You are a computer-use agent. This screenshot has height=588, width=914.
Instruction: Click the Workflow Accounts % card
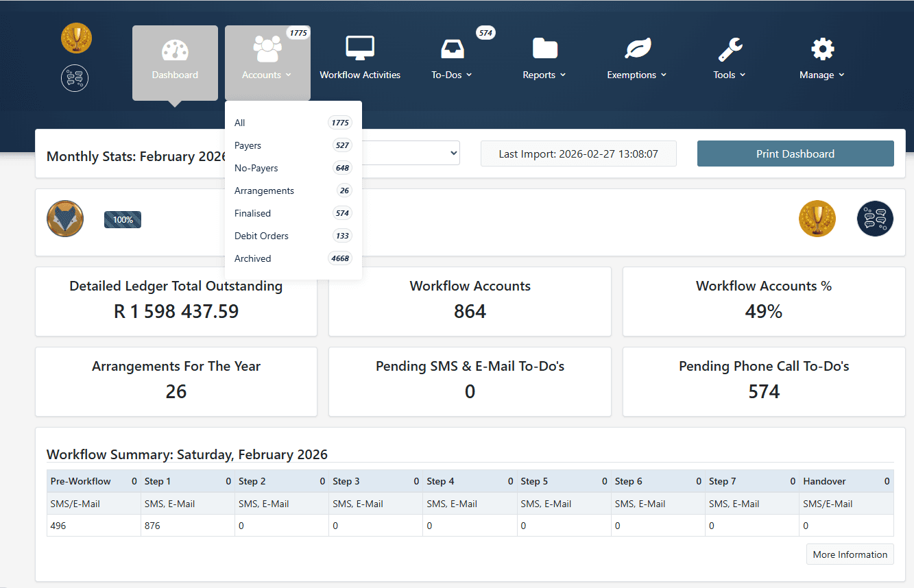click(x=764, y=302)
